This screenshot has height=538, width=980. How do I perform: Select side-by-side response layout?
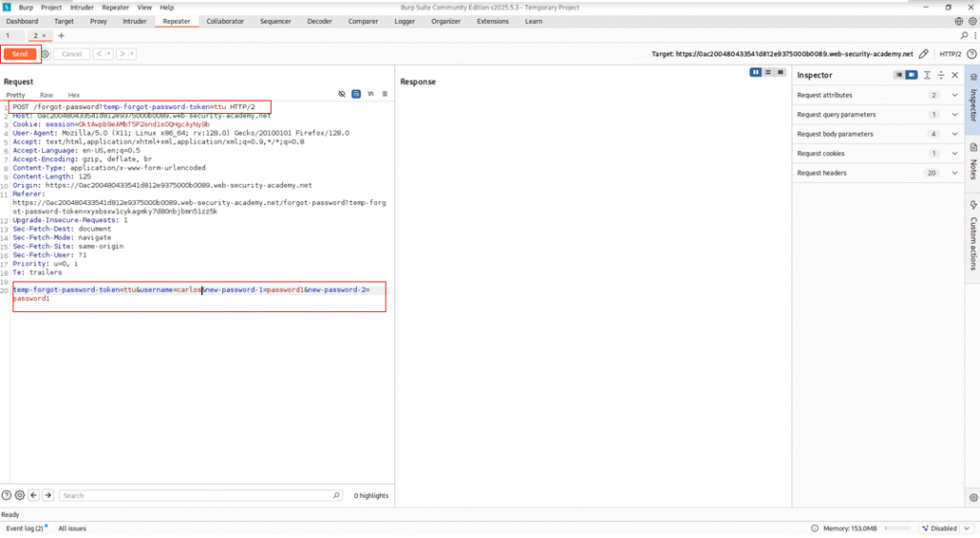click(x=756, y=73)
